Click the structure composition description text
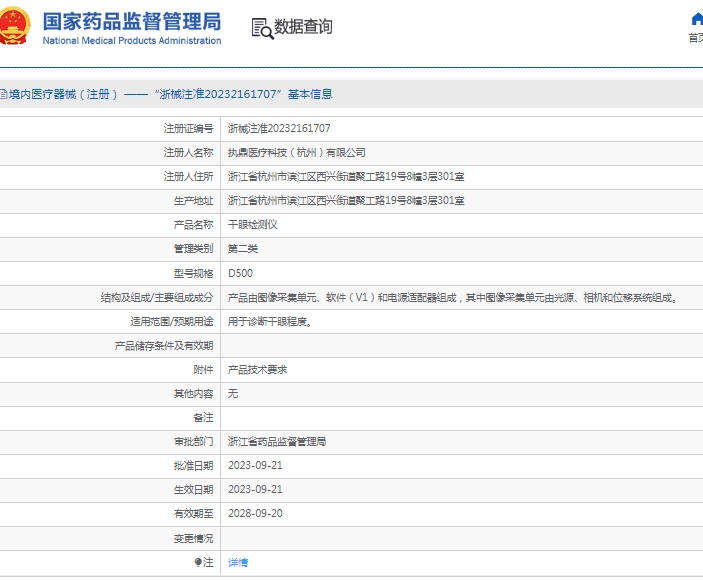The image size is (703, 581). pos(453,297)
